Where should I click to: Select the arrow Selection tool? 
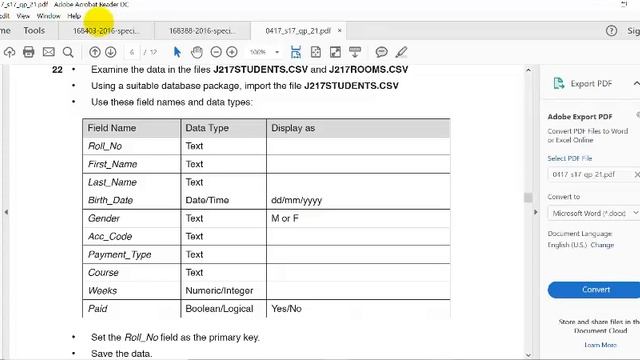coord(177,52)
